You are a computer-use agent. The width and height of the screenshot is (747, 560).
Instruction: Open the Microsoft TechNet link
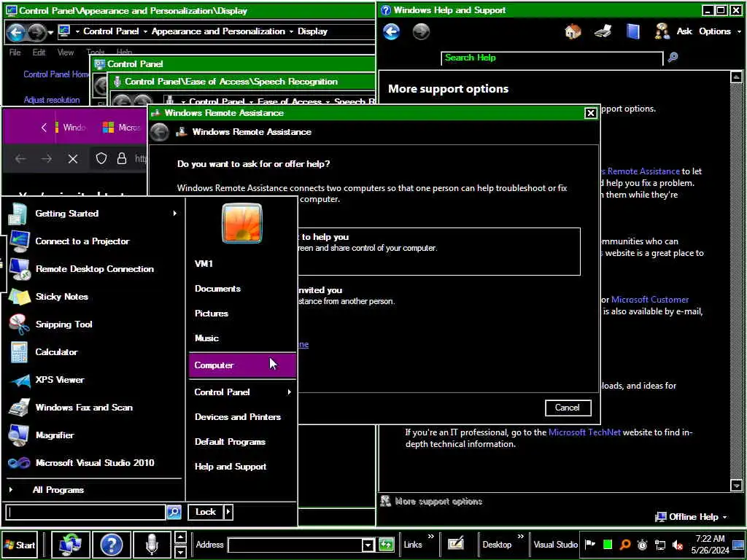tap(584, 432)
